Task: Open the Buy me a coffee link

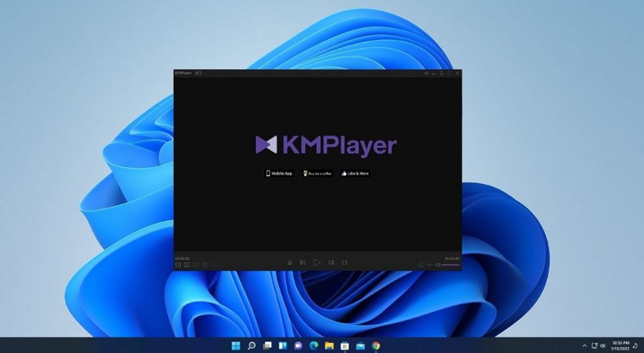Action: (317, 174)
